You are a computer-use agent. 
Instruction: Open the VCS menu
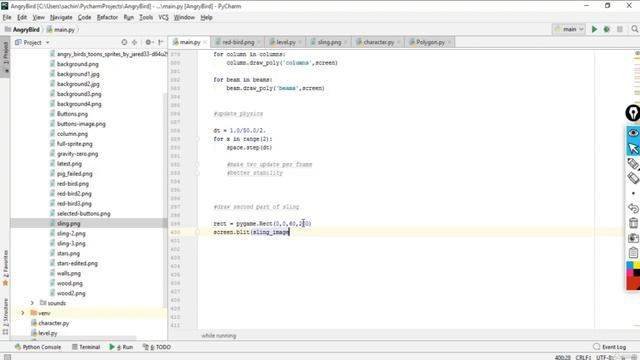tap(163, 18)
